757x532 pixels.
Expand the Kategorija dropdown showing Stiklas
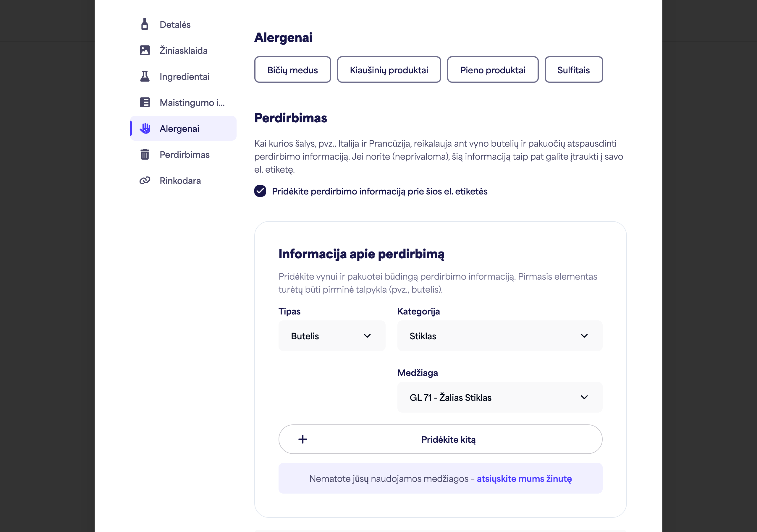[499, 335]
